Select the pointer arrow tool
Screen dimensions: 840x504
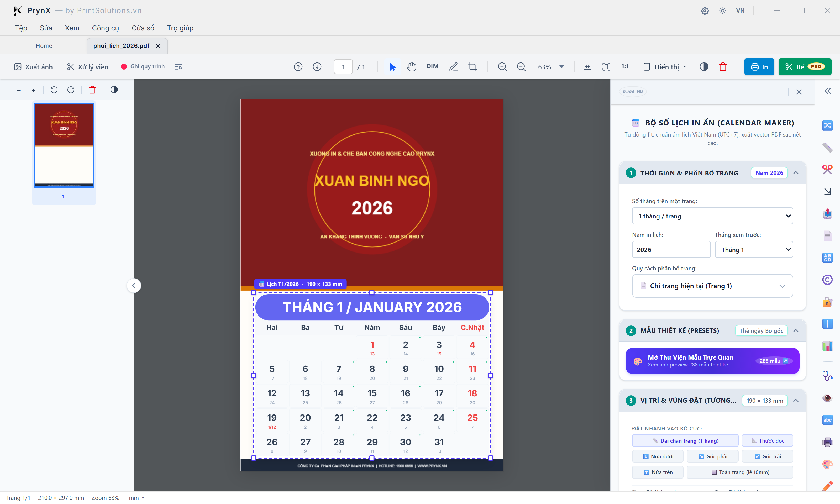392,67
